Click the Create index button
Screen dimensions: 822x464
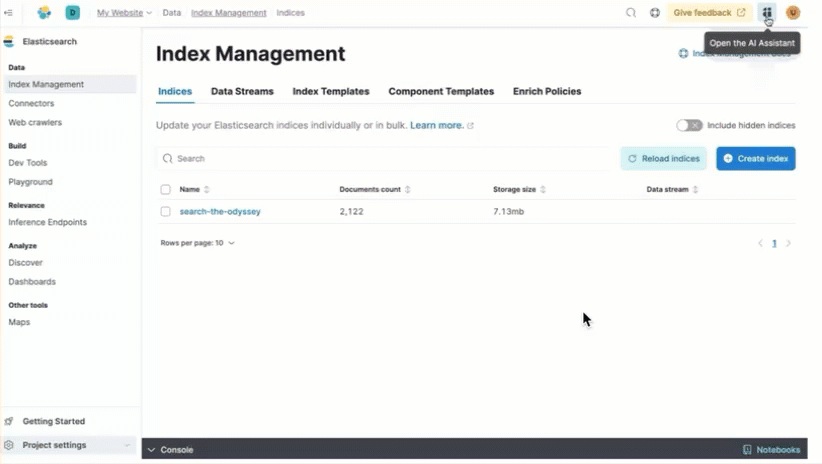pyautogui.click(x=755, y=158)
